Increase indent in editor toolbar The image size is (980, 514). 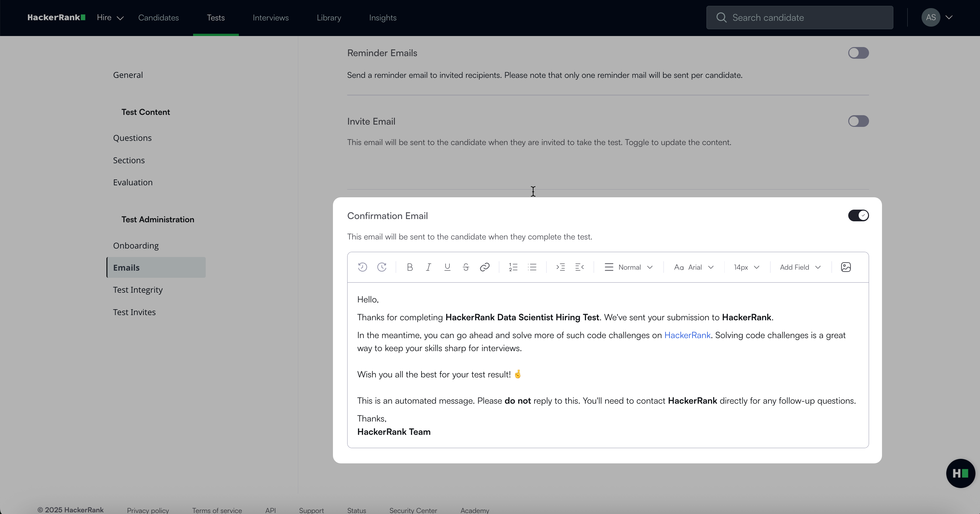560,267
